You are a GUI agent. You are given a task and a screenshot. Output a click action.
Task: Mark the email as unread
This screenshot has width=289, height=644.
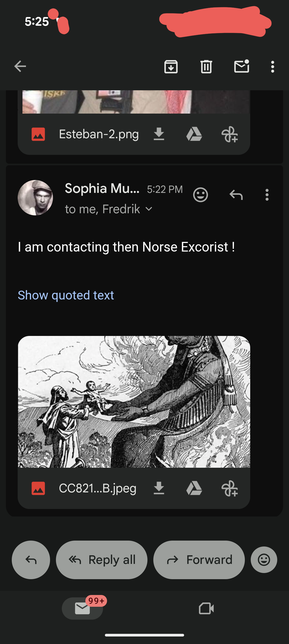[241, 66]
